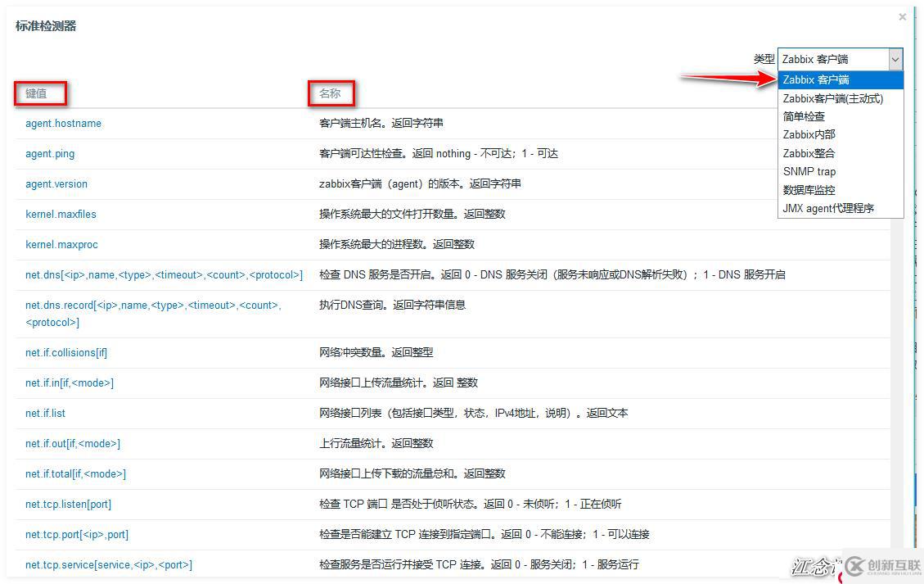This screenshot has width=924, height=584.
Task: Click the 标准检测器 dialog title
Action: click(46, 26)
